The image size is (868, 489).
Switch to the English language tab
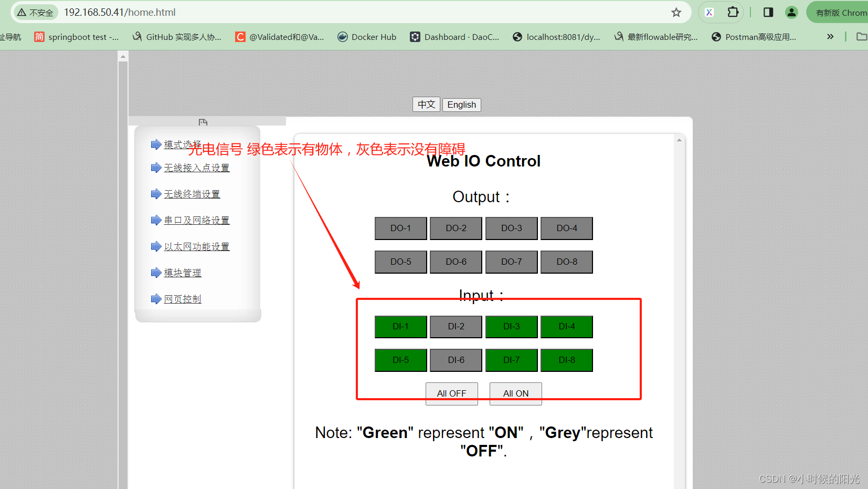click(461, 105)
